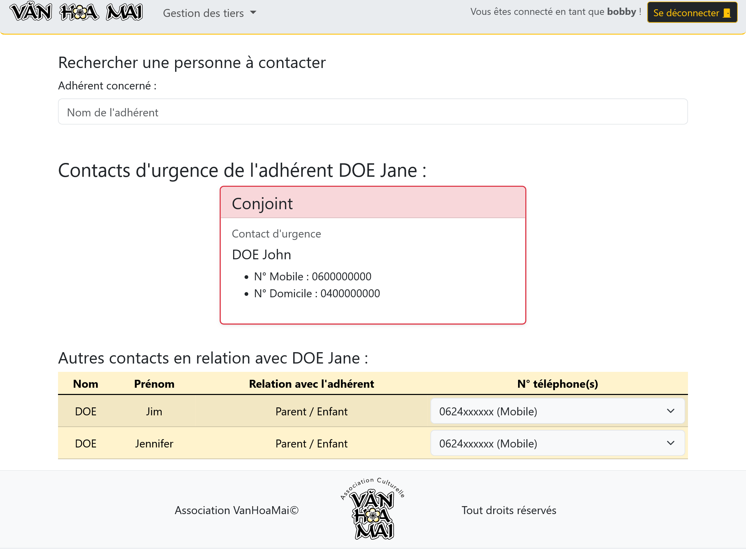Focus the Nom de l'adhérent search field
746x560 pixels.
tap(373, 112)
